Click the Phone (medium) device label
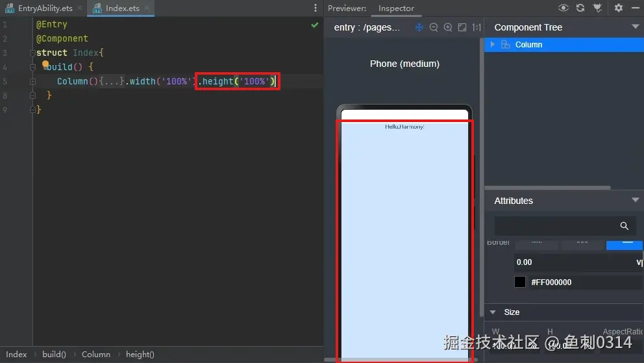Viewport: 644px width, 363px height. click(404, 64)
